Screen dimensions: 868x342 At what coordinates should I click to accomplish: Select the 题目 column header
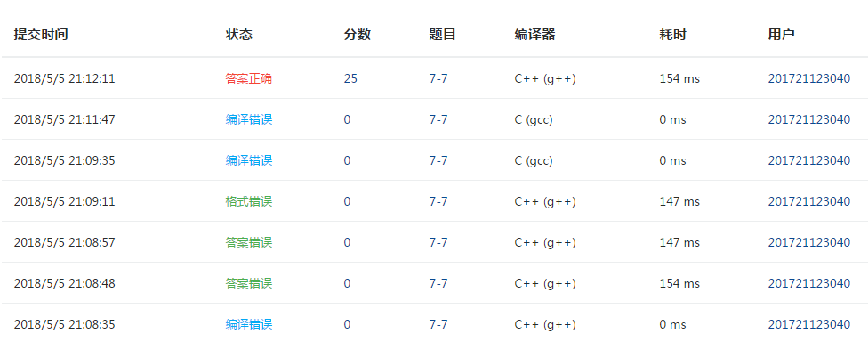[x=442, y=35]
